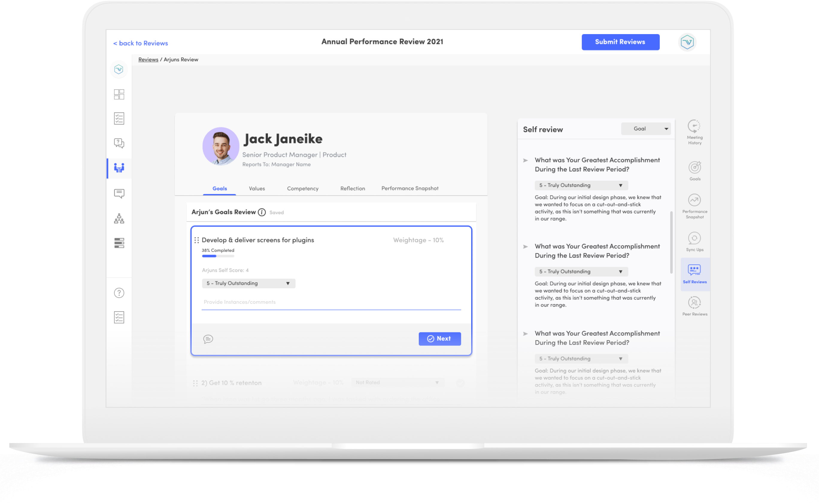Open the Goals target icon

pyautogui.click(x=694, y=168)
